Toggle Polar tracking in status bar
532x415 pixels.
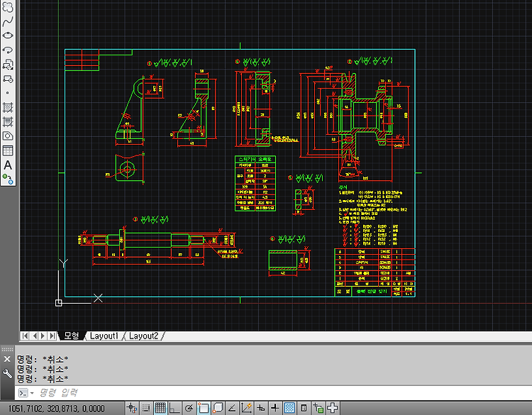[189, 408]
